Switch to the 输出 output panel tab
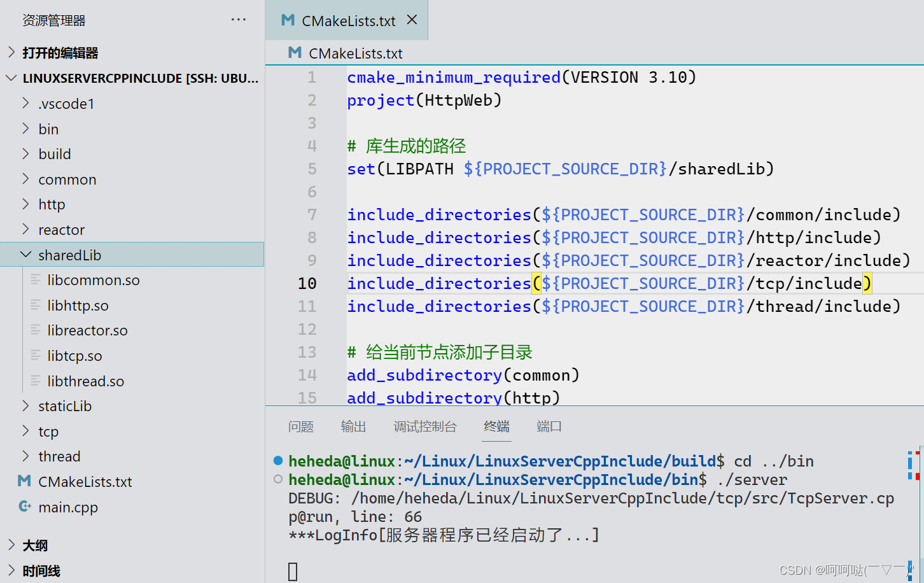 tap(353, 426)
